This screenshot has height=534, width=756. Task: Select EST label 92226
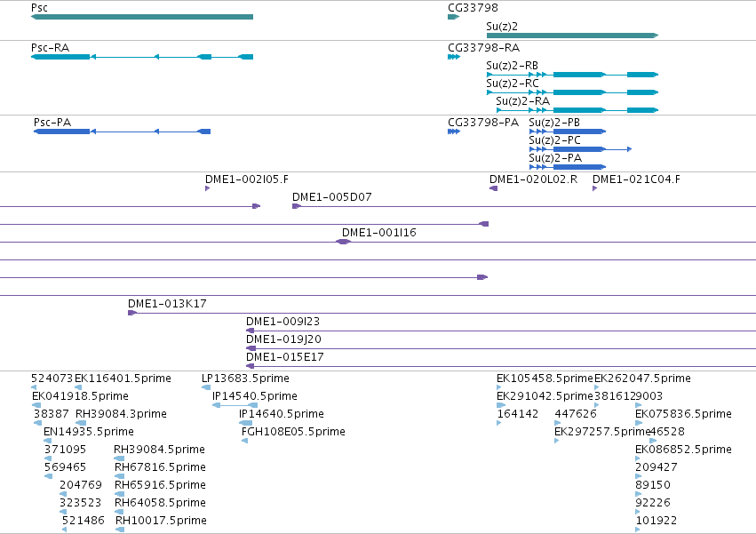click(x=653, y=503)
